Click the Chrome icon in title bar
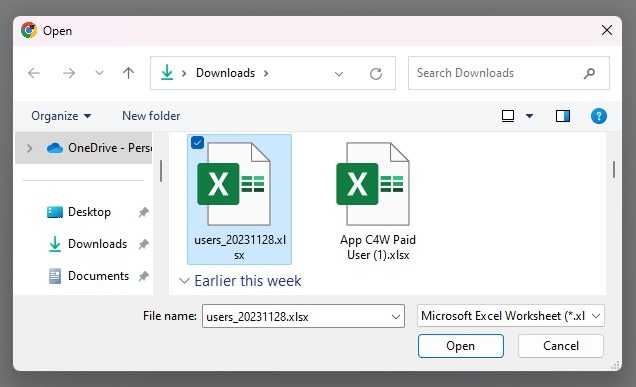Viewport: 636px width, 387px height. click(x=29, y=30)
